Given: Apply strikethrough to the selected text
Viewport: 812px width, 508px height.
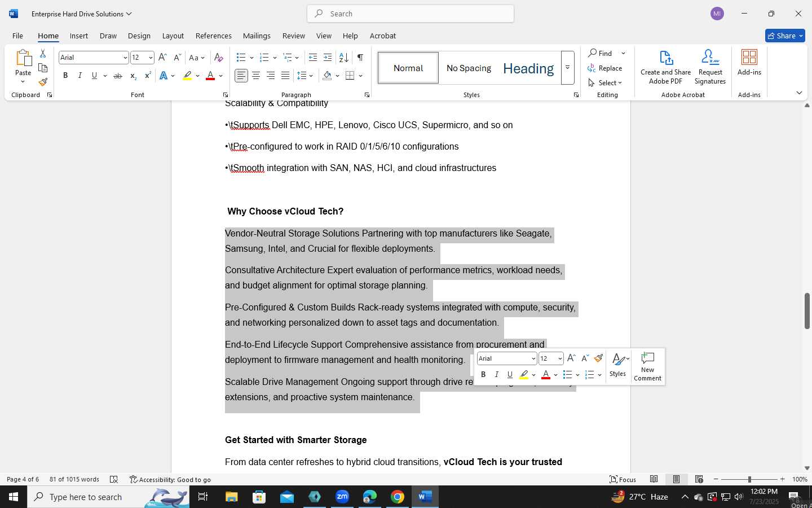Looking at the screenshot, I should (117, 76).
